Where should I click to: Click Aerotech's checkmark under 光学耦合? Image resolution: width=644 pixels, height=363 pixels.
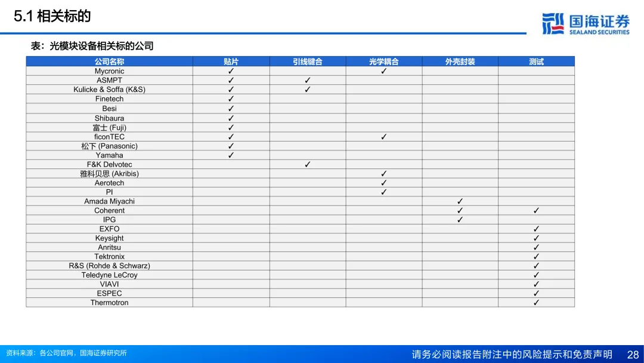383,183
